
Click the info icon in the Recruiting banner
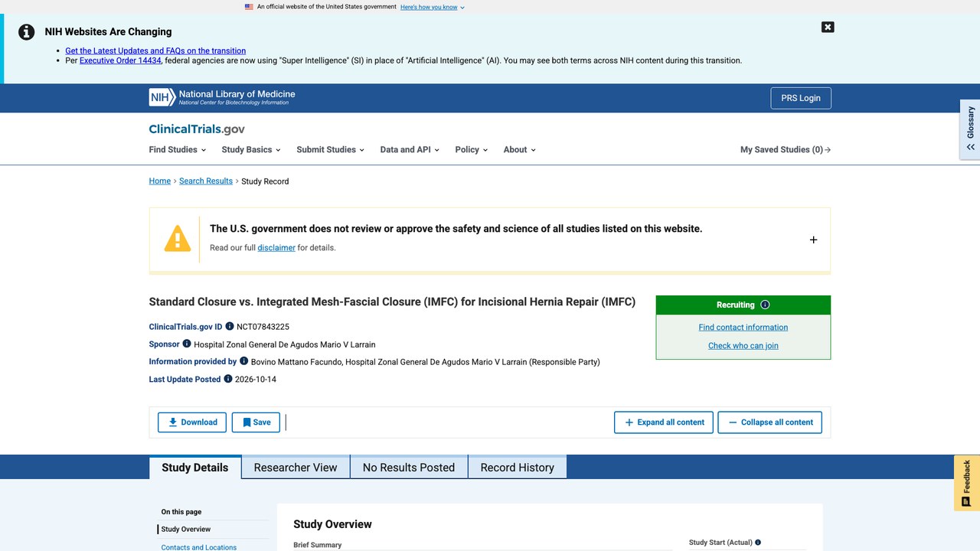click(765, 305)
